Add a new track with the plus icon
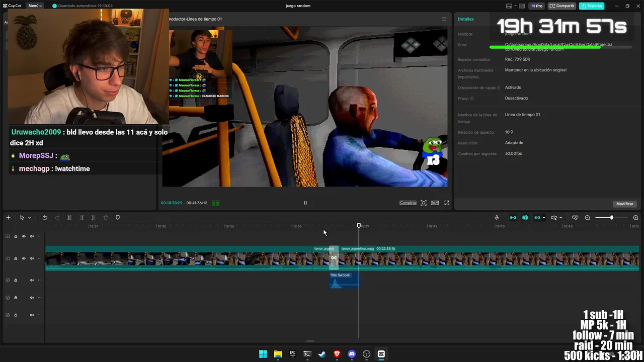 (x=8, y=218)
